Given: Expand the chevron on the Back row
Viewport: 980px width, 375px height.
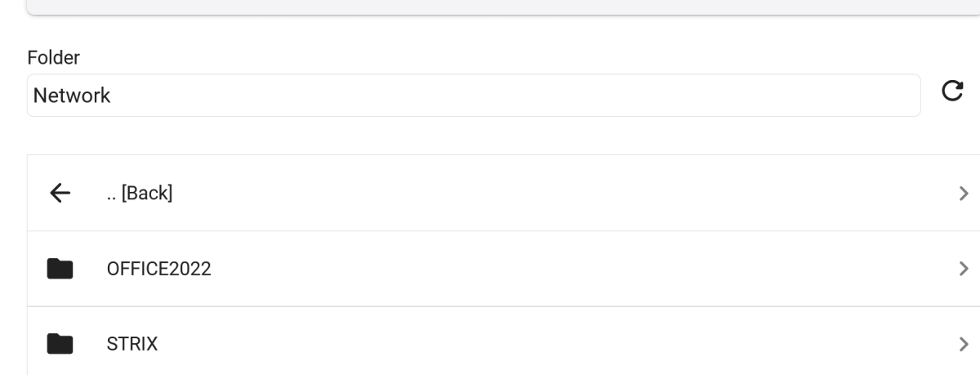Looking at the screenshot, I should (x=964, y=193).
